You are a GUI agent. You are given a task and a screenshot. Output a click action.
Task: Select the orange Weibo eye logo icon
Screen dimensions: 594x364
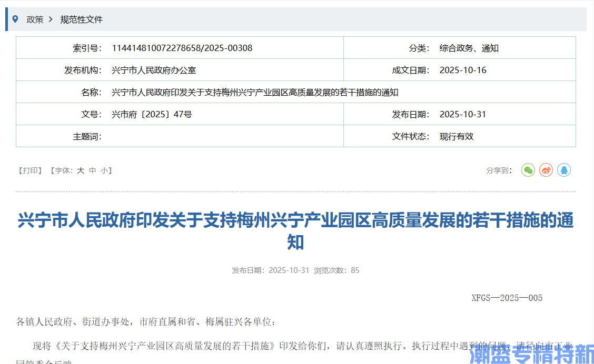(x=546, y=170)
